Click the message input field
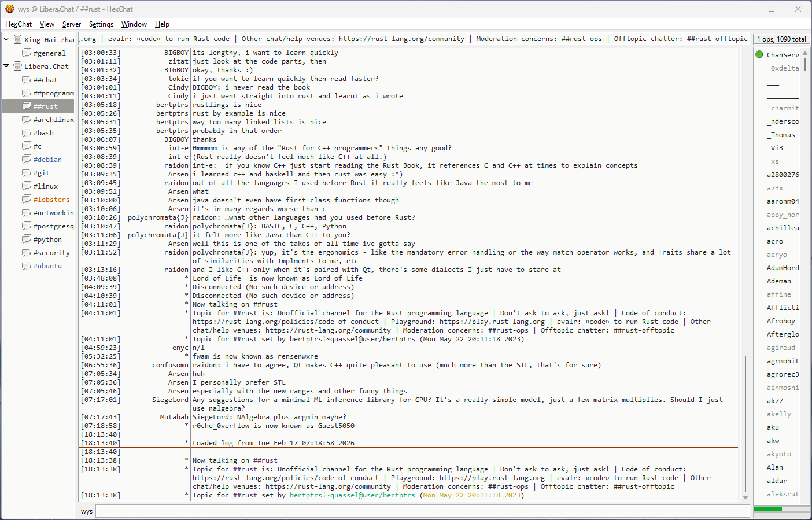This screenshot has height=520, width=812. coord(422,511)
